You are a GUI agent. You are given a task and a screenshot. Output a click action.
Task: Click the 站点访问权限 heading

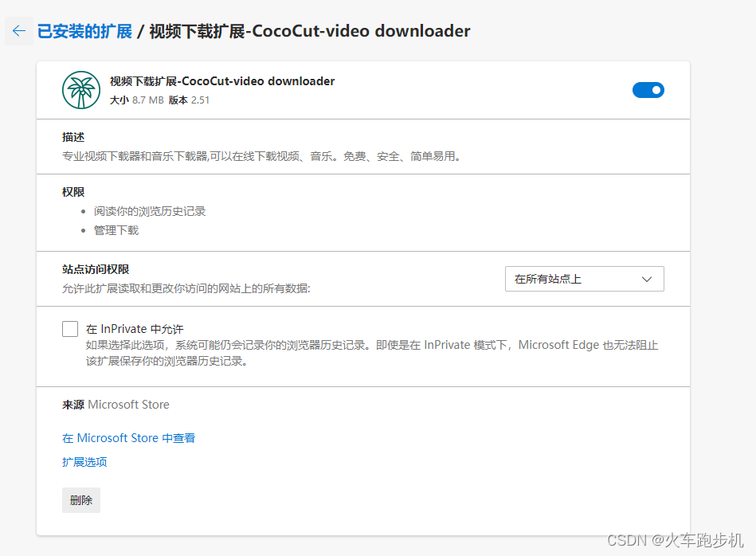coord(96,269)
